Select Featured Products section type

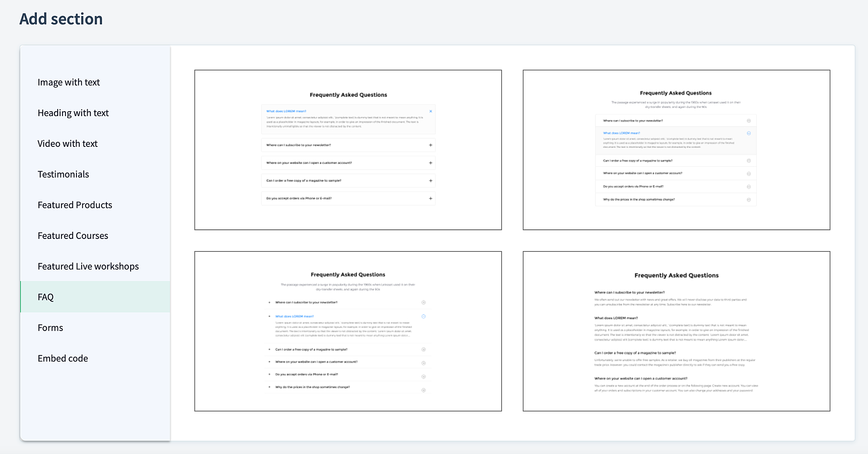point(75,205)
